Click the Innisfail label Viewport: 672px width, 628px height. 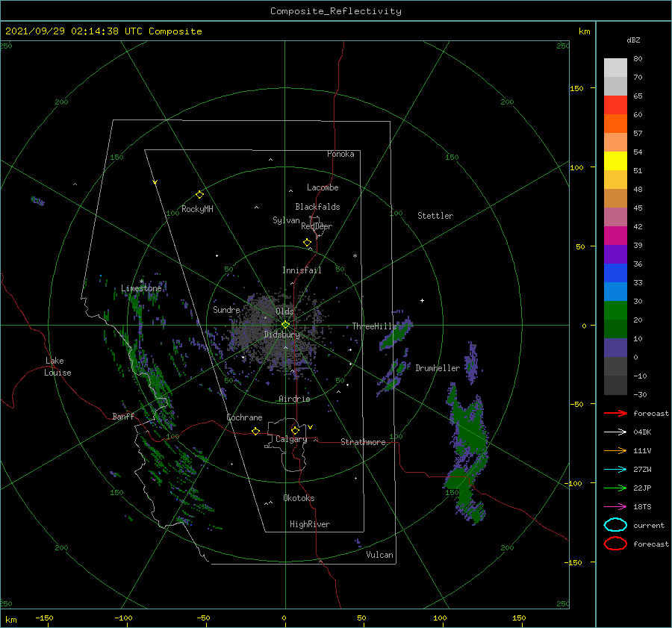point(302,270)
